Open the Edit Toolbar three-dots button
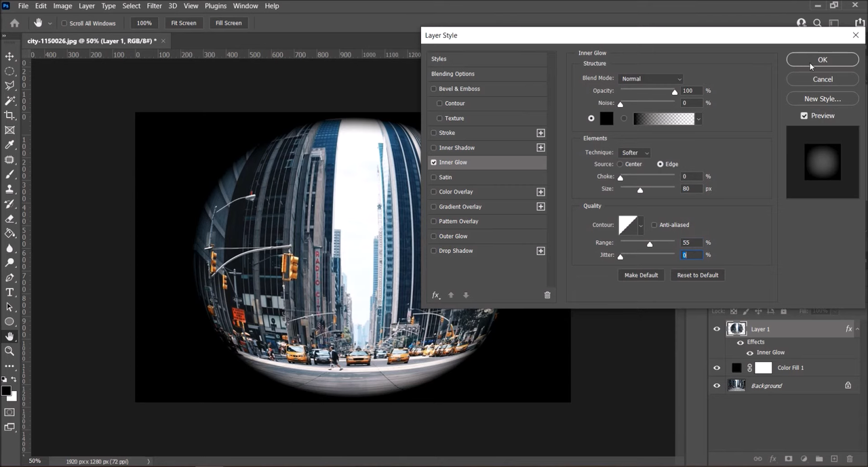This screenshot has width=868, height=467. [9, 366]
